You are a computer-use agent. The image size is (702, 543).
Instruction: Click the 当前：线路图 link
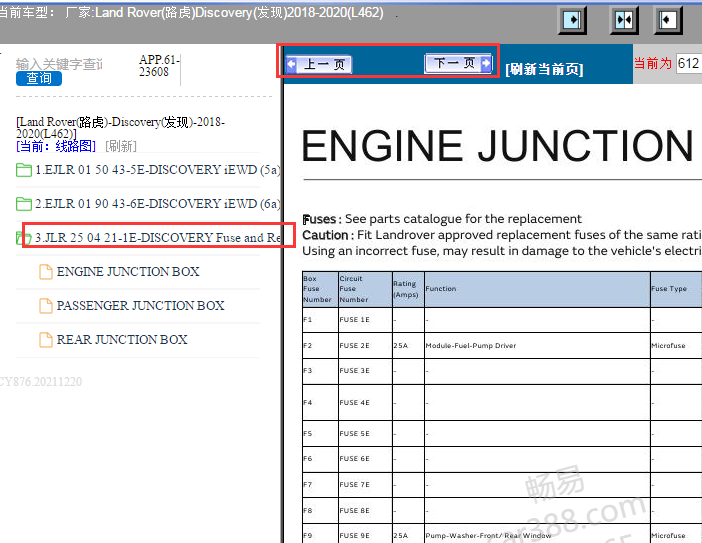click(56, 146)
